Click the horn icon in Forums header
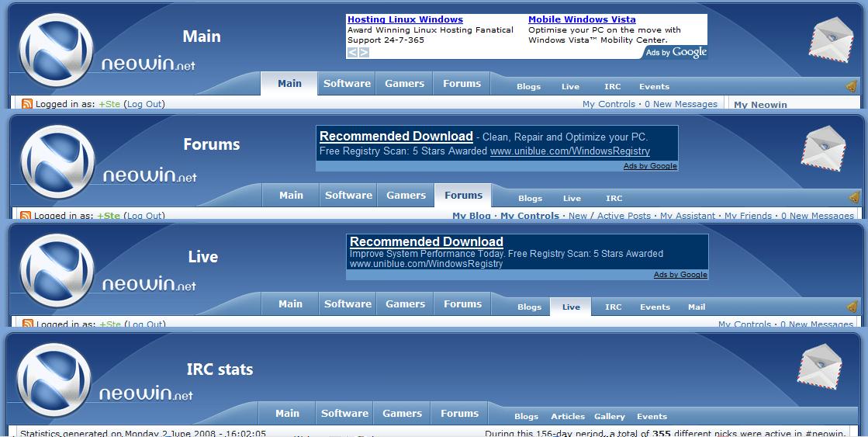The height and width of the screenshot is (437, 868). [x=854, y=197]
